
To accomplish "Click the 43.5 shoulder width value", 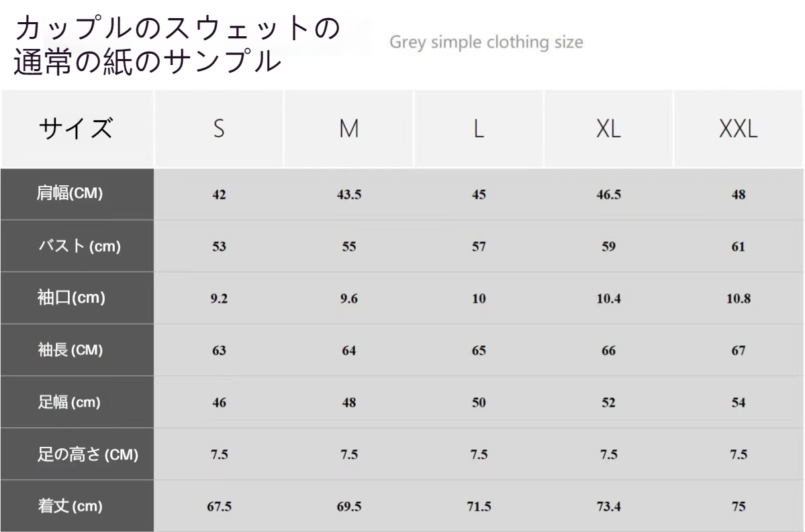I will tap(348, 195).
